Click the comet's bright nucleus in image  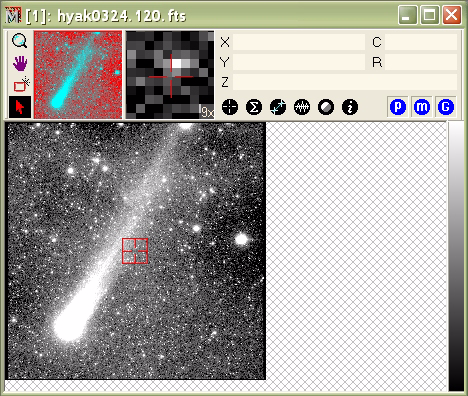pyautogui.click(x=68, y=327)
